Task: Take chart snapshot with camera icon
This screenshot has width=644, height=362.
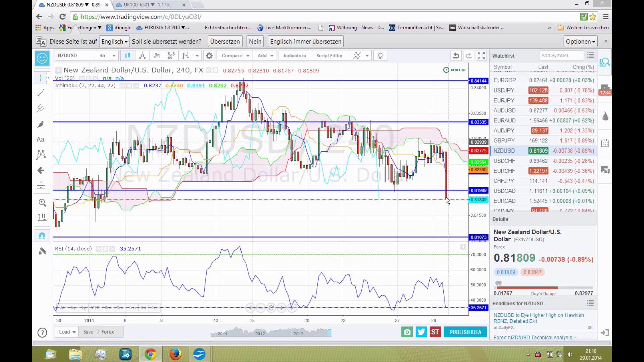Action: tap(407, 332)
